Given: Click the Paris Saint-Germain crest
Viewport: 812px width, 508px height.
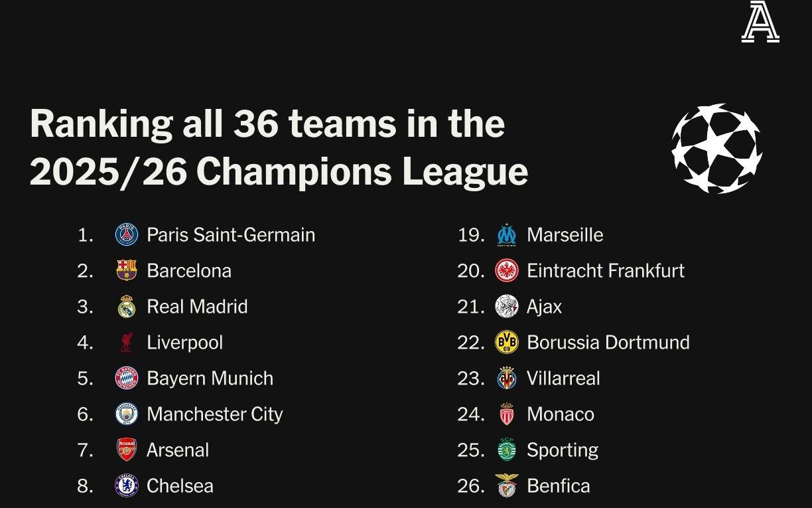Looking at the screenshot, I should (127, 235).
